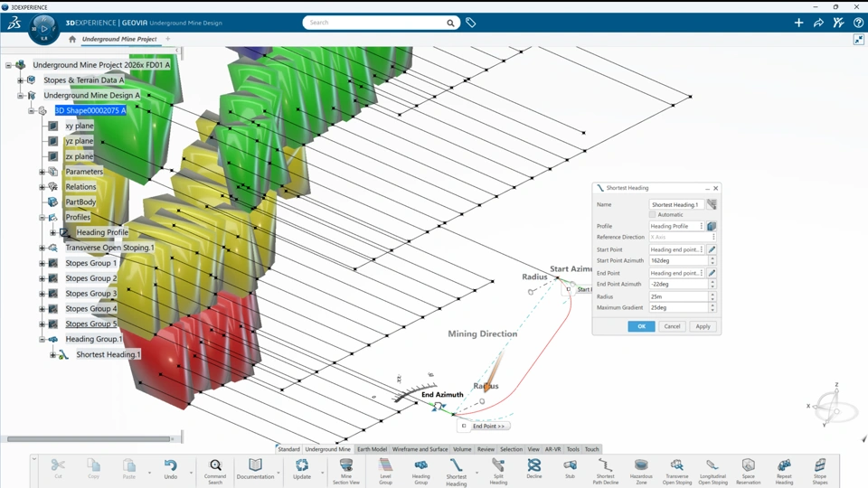Click the Level Group tool
Image resolution: width=868 pixels, height=488 pixels.
pos(385,471)
